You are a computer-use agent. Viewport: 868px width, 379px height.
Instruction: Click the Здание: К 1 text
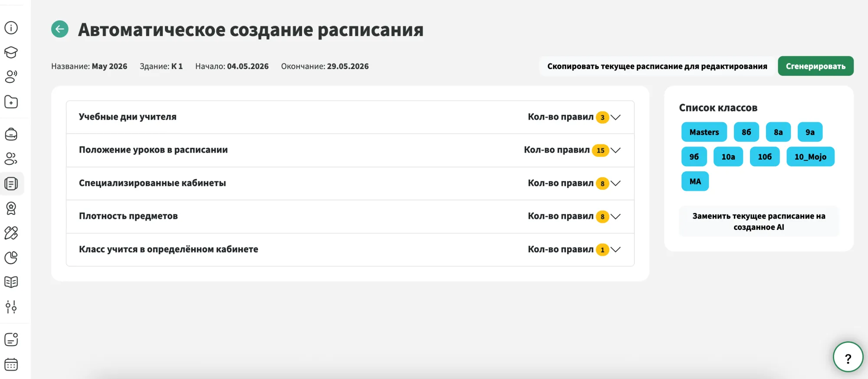click(x=161, y=66)
